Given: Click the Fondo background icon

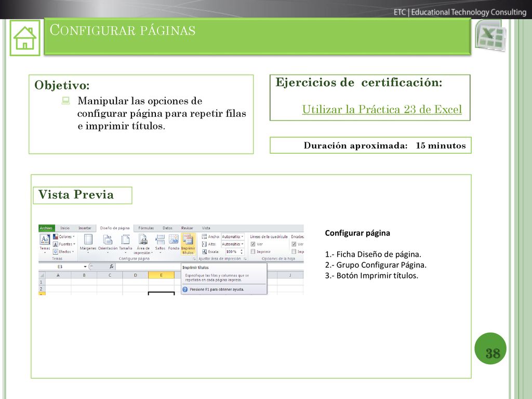Looking at the screenshot, I should 174,239.
